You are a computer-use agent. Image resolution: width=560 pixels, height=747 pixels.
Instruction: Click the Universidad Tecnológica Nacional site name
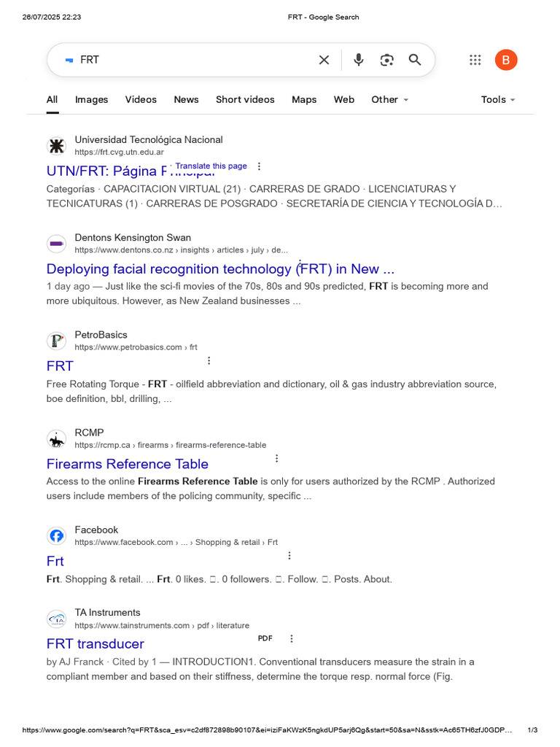149,140
